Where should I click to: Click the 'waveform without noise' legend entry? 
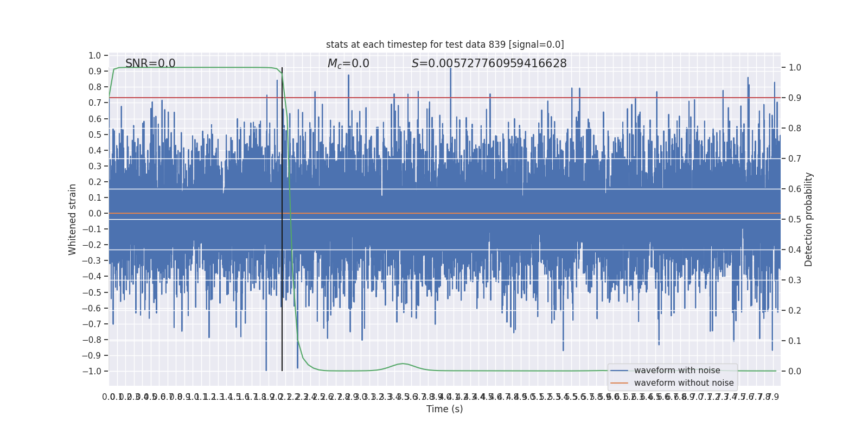pos(684,383)
